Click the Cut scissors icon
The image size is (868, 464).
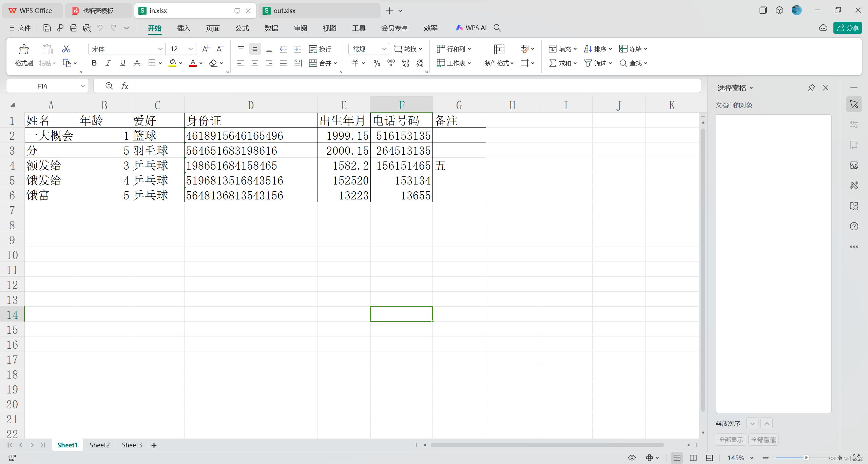point(66,49)
